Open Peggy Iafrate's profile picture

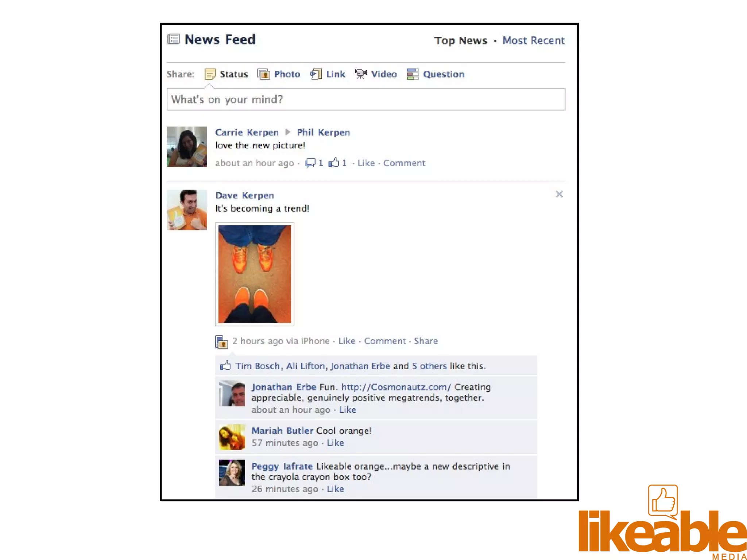[x=232, y=472]
